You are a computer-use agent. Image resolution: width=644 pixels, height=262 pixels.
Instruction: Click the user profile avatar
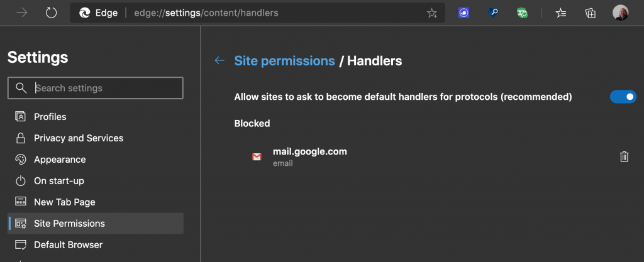pos(620,13)
